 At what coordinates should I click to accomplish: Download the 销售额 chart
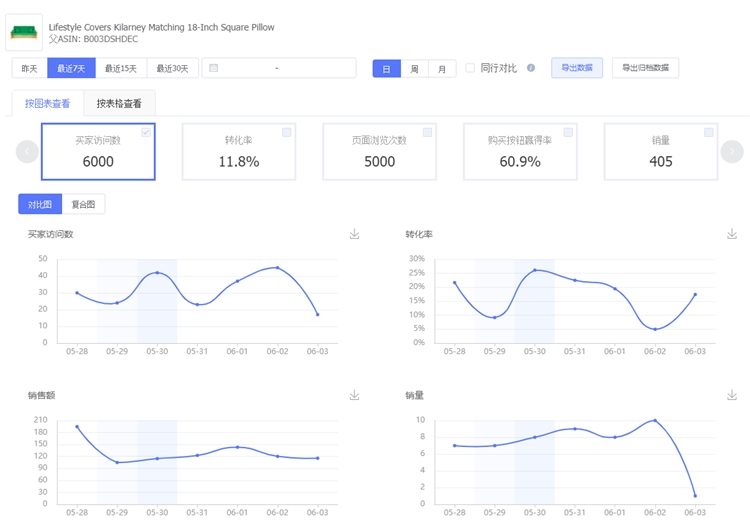pos(354,395)
